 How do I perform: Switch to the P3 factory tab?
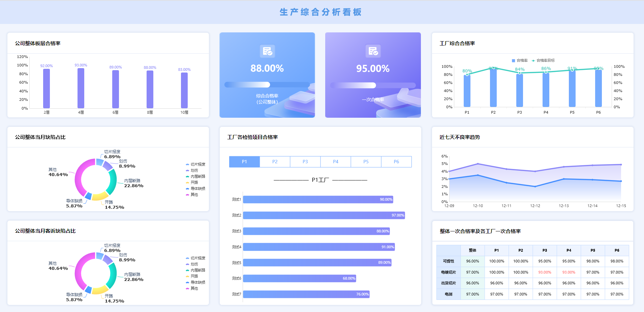[305, 162]
